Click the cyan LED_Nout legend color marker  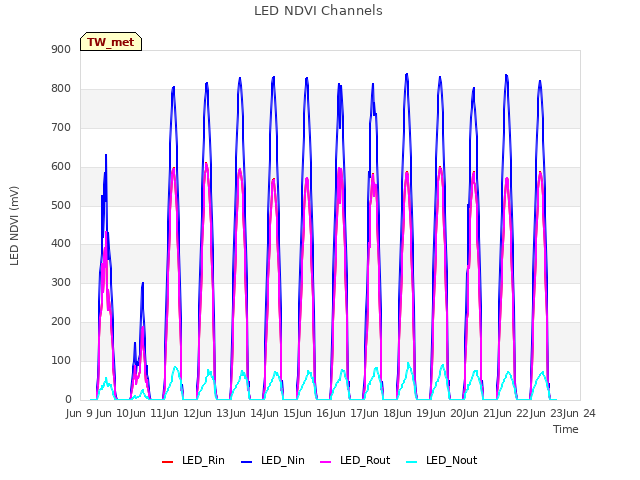click(x=412, y=462)
